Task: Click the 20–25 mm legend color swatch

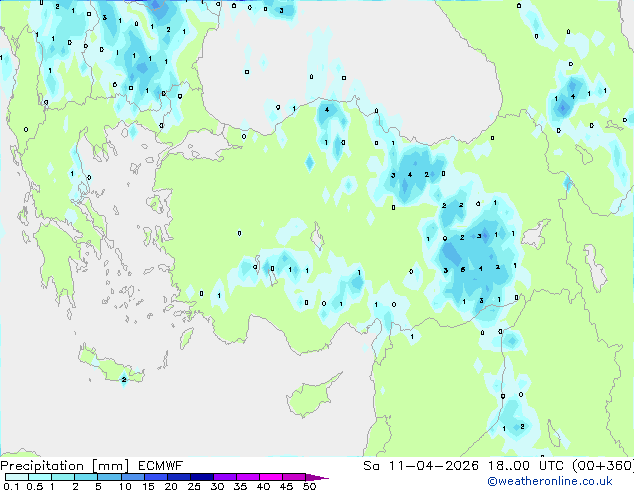Action: pos(179,477)
